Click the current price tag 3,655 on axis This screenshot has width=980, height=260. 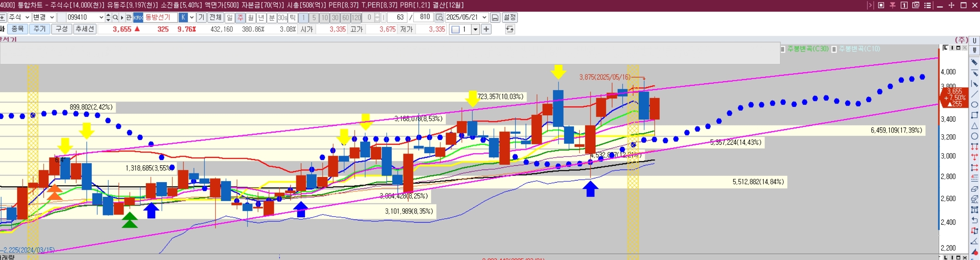[x=954, y=98]
